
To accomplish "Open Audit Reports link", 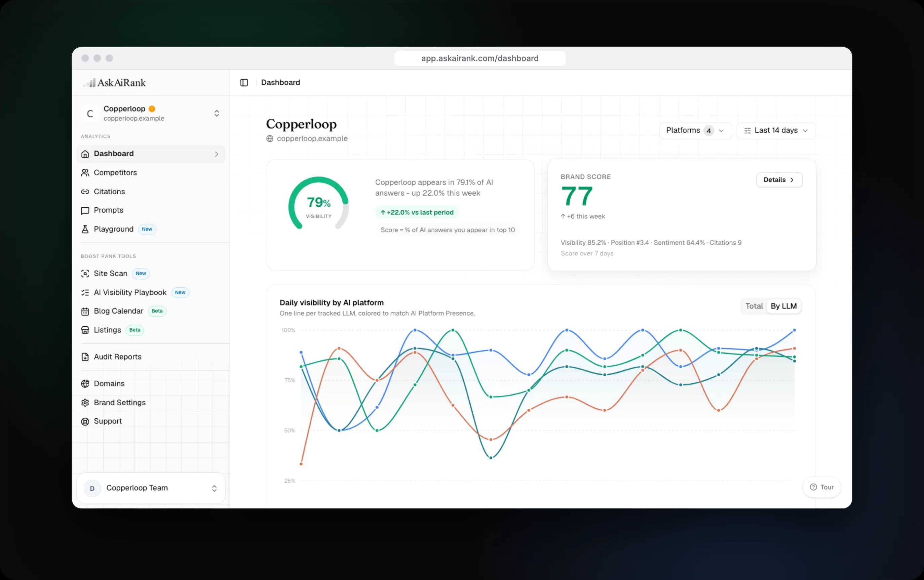I will (x=151, y=357).
